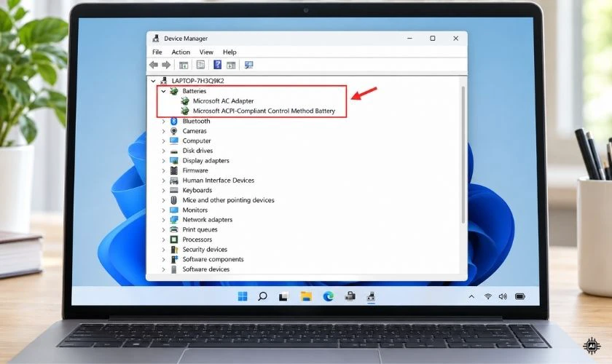Open Task View from the taskbar
Viewport: 612px width, 364px height.
(x=283, y=297)
